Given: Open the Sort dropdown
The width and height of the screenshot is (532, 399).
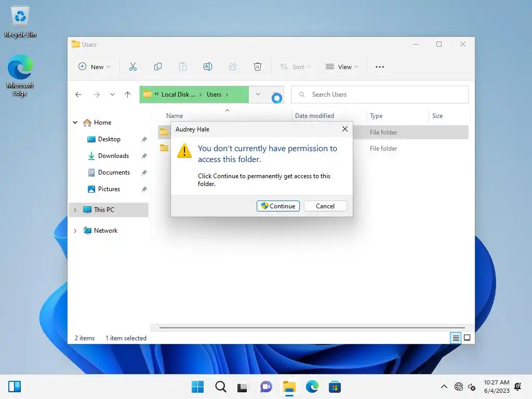Looking at the screenshot, I should 295,67.
